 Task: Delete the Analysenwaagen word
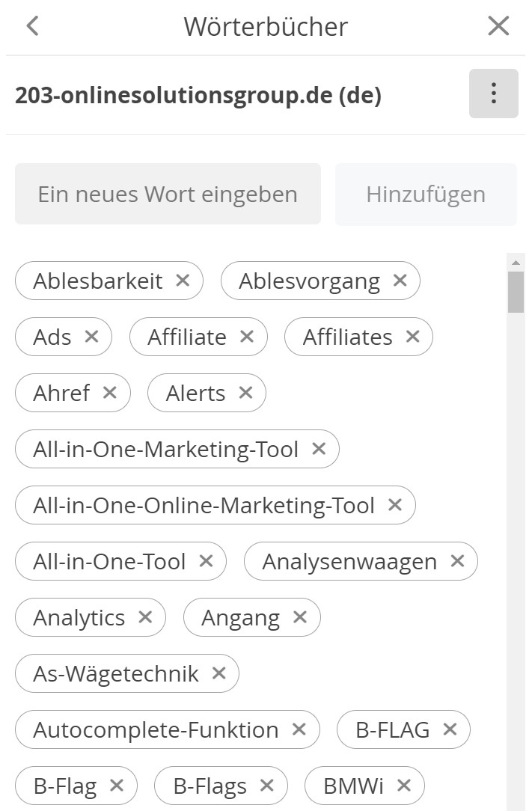coord(457,561)
